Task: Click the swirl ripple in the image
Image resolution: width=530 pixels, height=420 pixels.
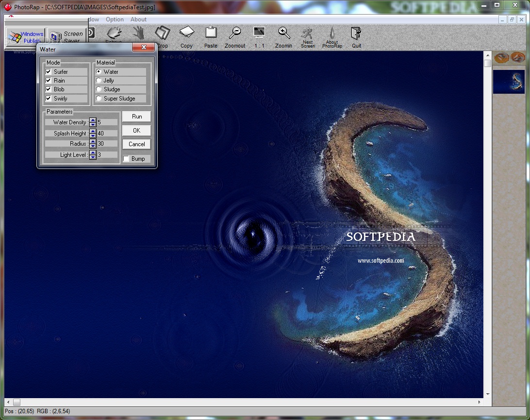Action: 252,234
